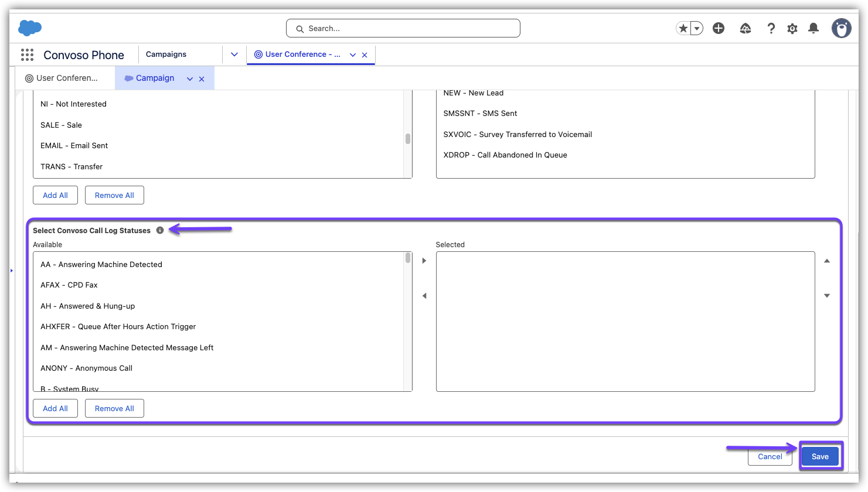Move selection to Selected with right arrow
This screenshot has height=492, width=868.
coord(424,261)
